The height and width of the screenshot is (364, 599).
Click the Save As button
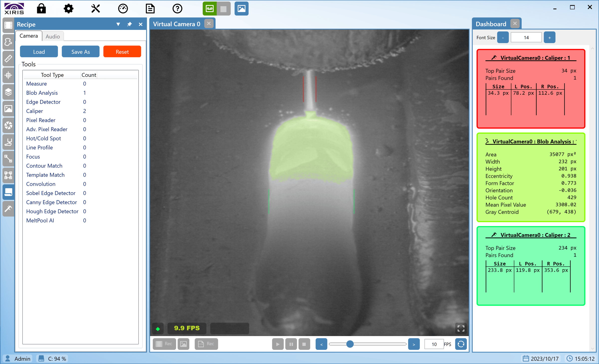[80, 51]
